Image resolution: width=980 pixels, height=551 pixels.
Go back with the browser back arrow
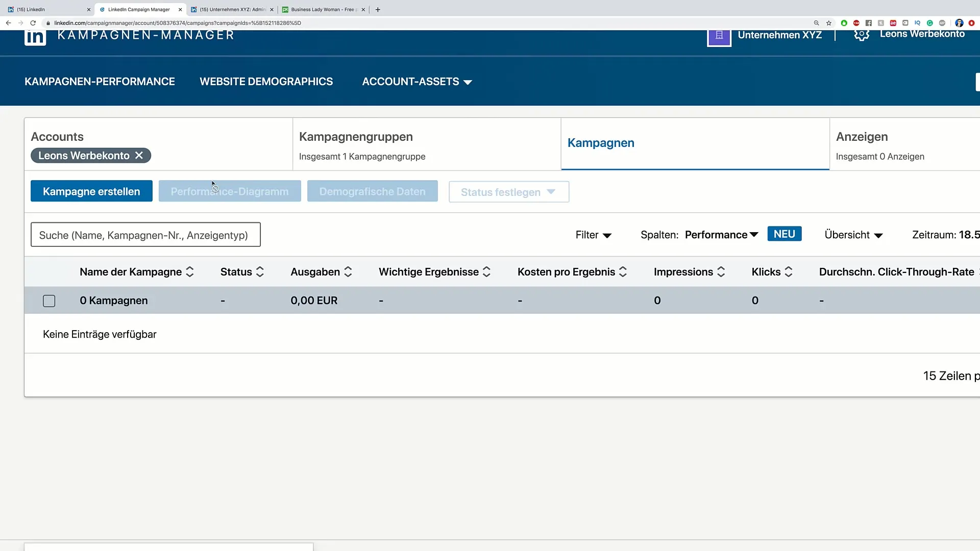[x=8, y=23]
